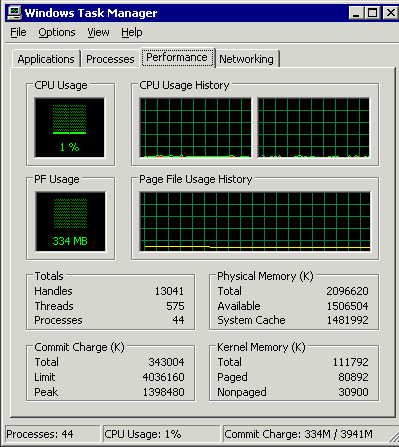
Task: Click Kernel Memory Total 111792
Action: click(350, 362)
